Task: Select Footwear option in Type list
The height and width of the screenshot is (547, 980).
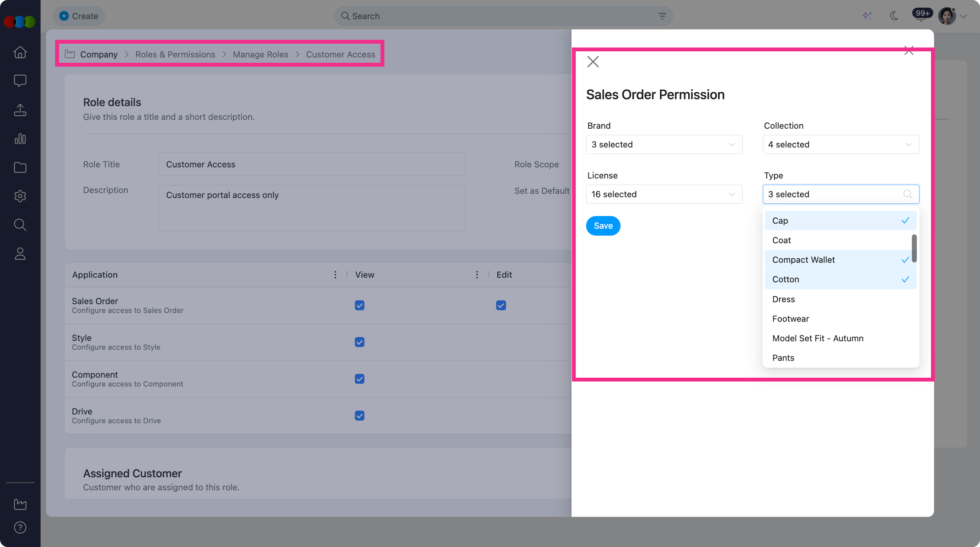Action: [x=840, y=319]
